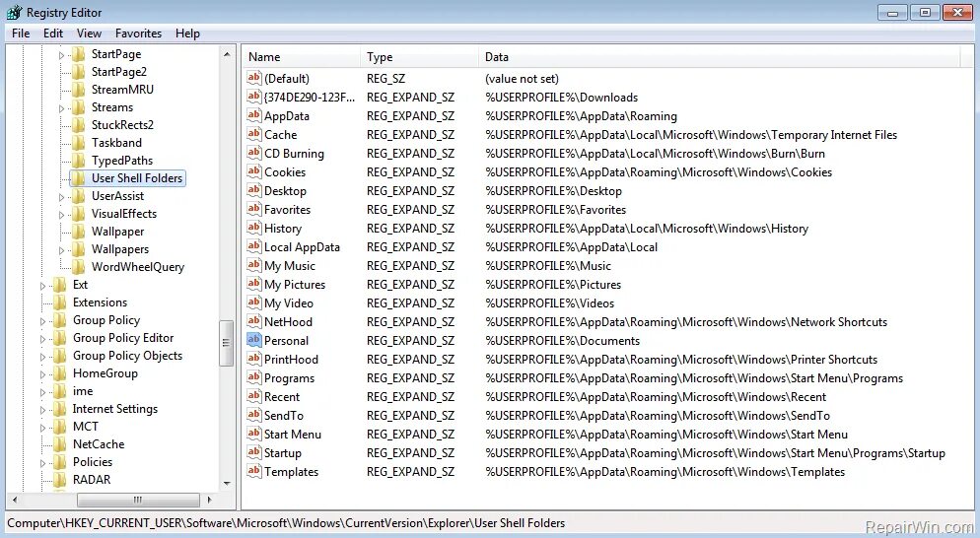The image size is (980, 538).
Task: Open the Favorites menu
Action: [138, 34]
